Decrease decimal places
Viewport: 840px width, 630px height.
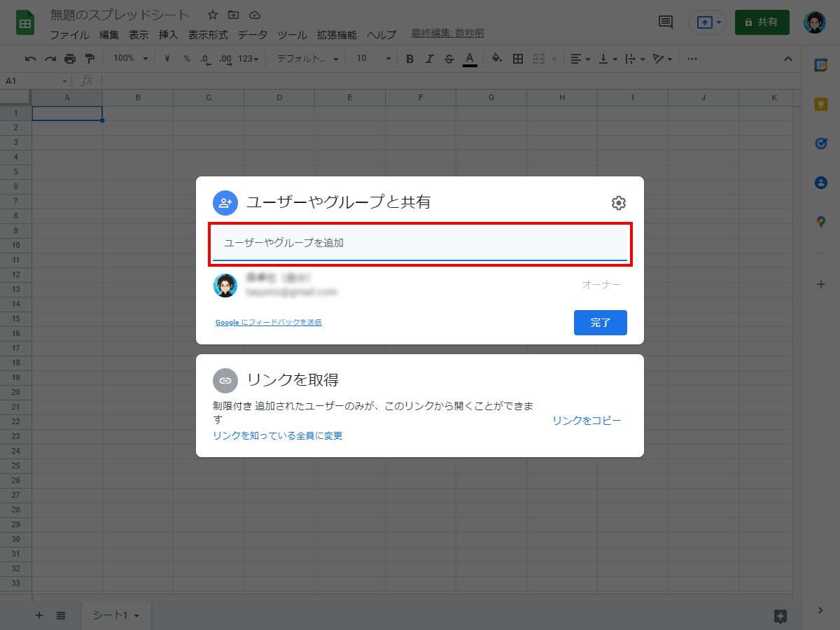point(205,59)
